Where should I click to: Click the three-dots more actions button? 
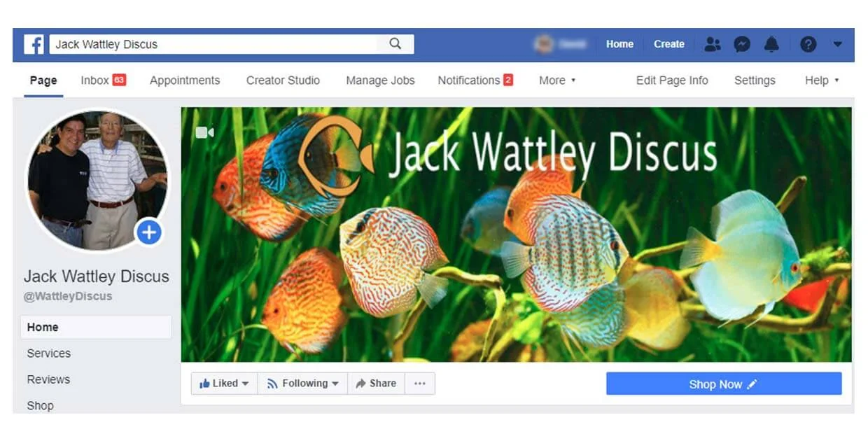pos(420,384)
